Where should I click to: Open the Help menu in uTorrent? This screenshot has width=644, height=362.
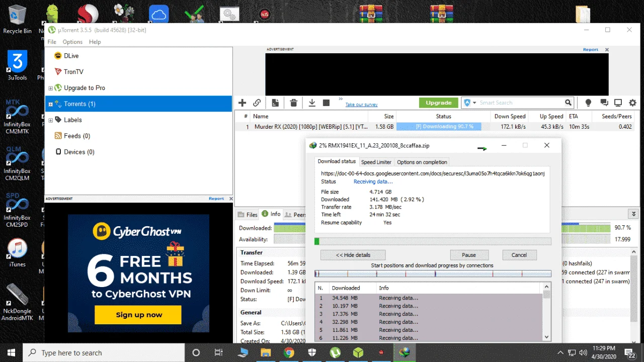(95, 42)
